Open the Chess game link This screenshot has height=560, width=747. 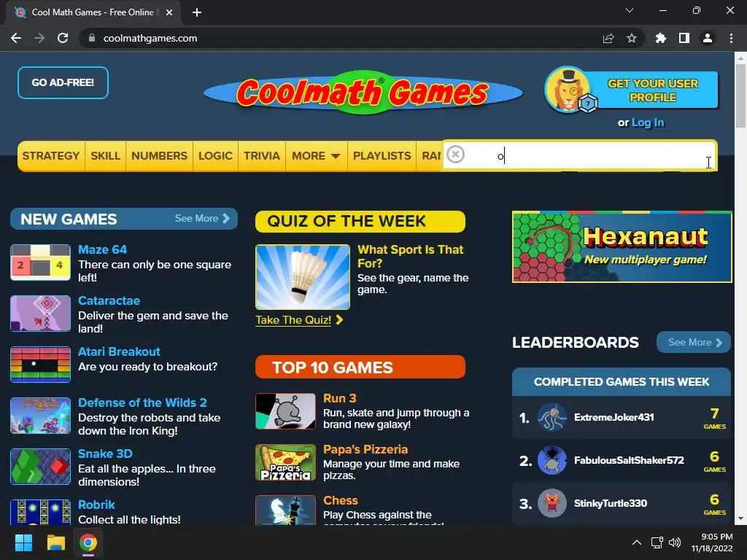coord(341,500)
